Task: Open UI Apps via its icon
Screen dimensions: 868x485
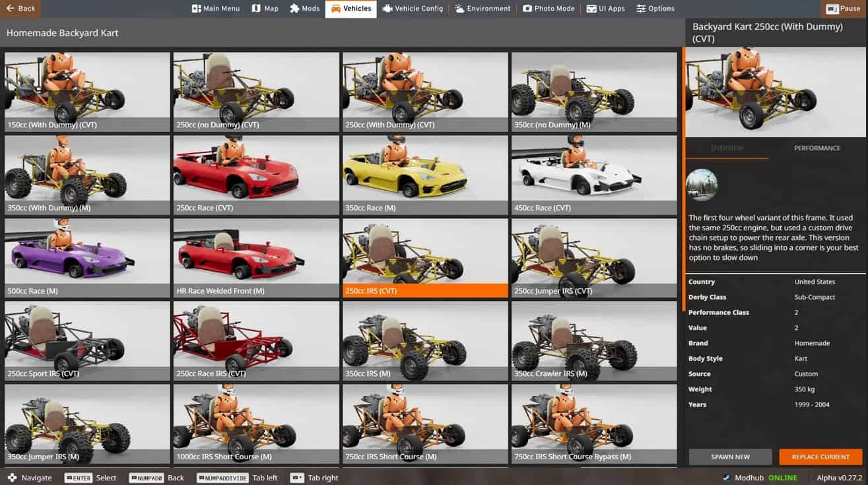Action: pyautogui.click(x=591, y=9)
